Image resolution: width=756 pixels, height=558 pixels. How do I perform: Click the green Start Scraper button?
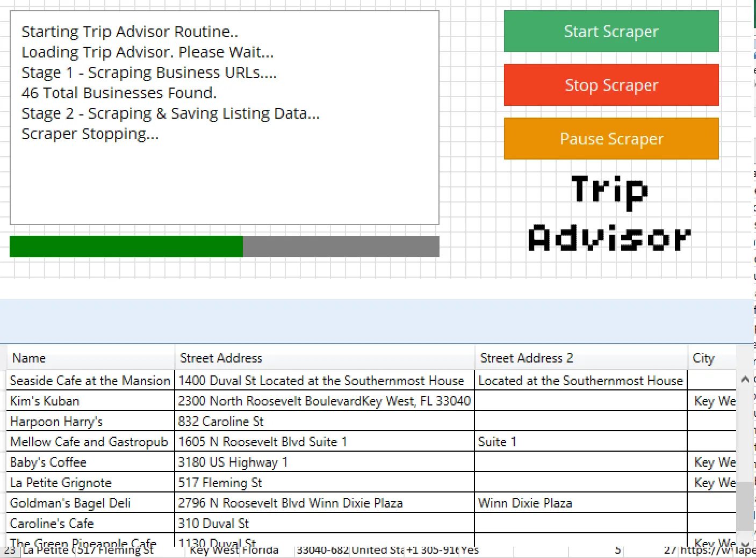coord(611,31)
